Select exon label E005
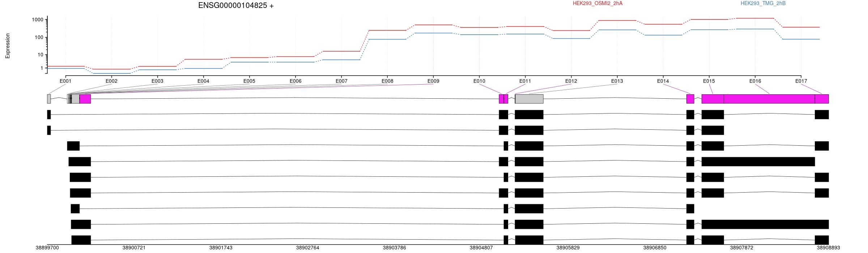 point(249,81)
